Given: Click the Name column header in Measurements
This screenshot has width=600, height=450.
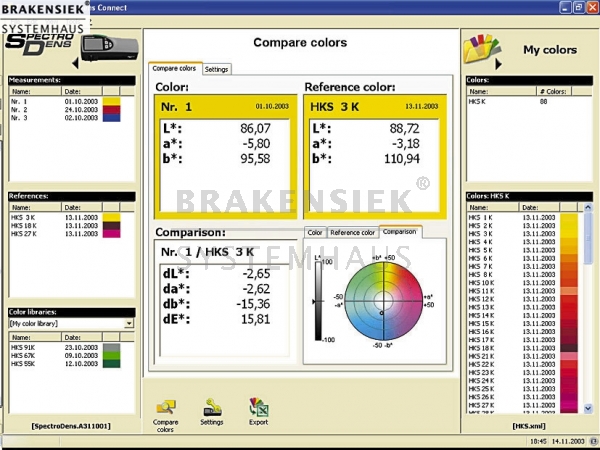Looking at the screenshot, I should click(35, 91).
